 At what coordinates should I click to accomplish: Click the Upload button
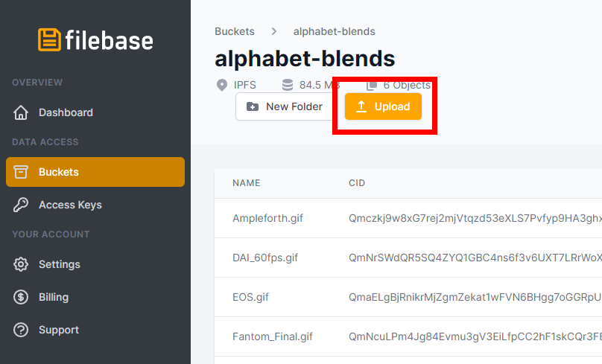(383, 106)
